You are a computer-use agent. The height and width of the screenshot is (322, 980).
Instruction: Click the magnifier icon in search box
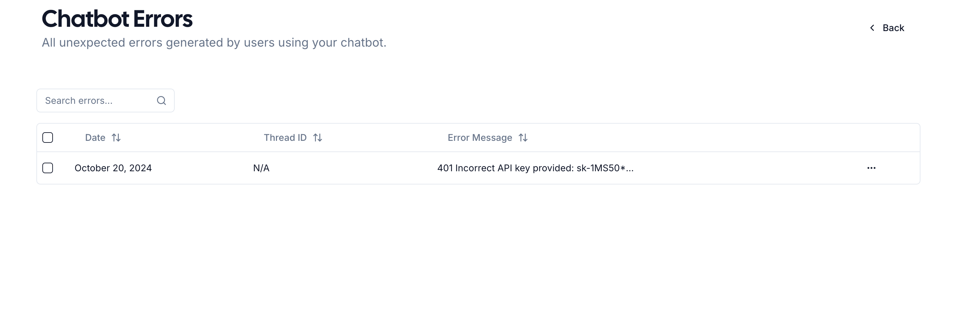pos(161,101)
